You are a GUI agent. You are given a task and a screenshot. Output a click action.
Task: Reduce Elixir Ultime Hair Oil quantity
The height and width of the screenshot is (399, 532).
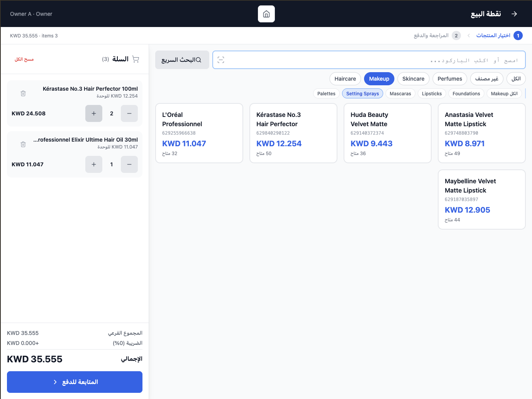129,164
